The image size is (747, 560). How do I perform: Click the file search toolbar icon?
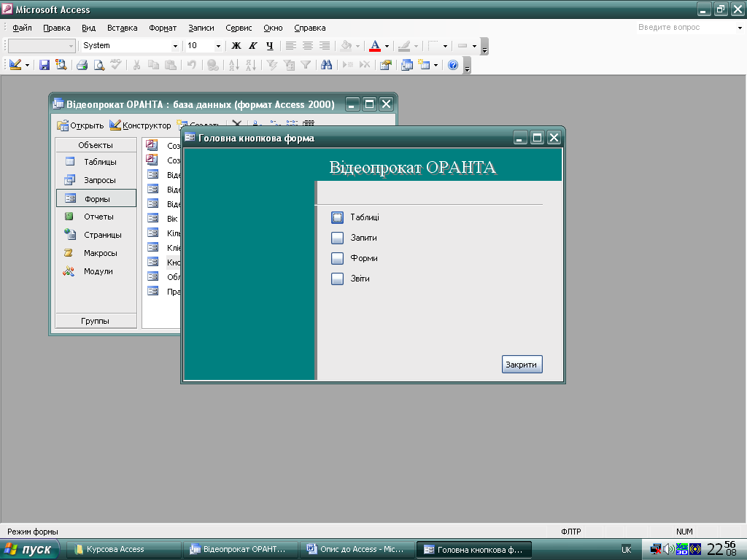click(61, 65)
